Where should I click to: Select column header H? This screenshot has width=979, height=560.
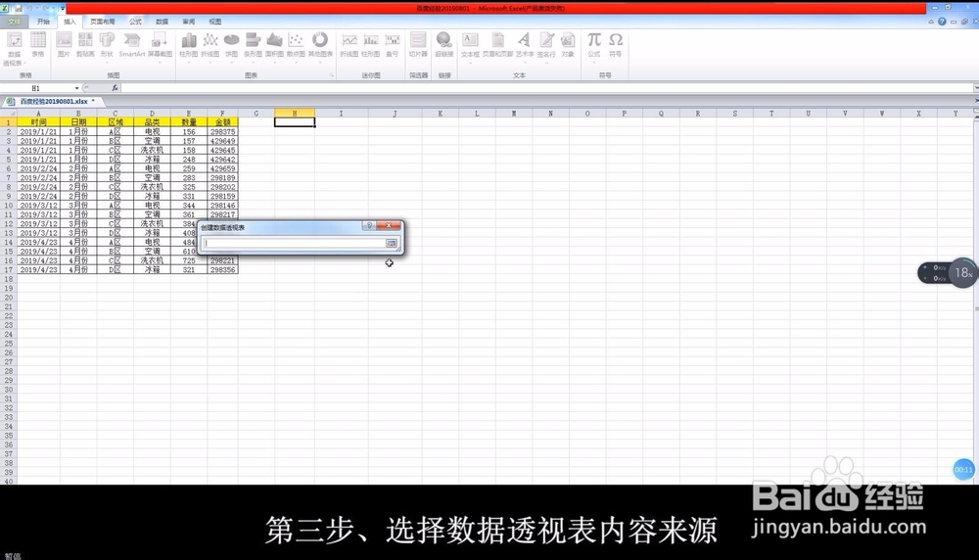(294, 114)
